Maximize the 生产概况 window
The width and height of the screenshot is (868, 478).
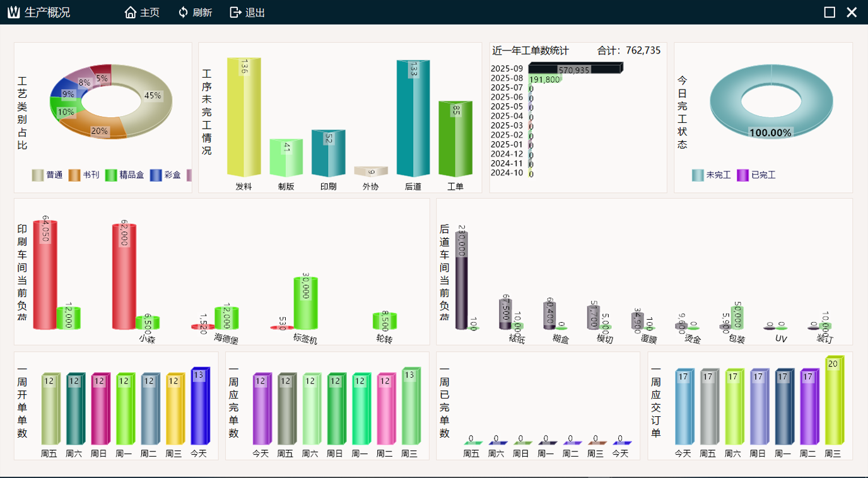(830, 13)
